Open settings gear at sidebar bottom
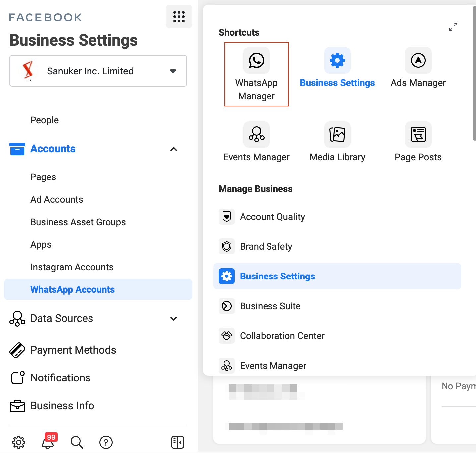Viewport: 476px width, 453px height. coord(19,442)
